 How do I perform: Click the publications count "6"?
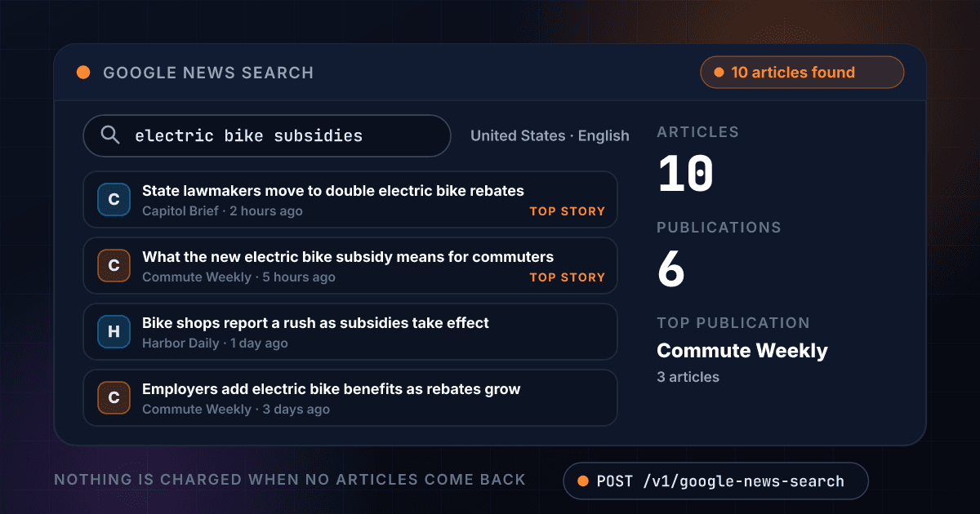[x=670, y=269]
